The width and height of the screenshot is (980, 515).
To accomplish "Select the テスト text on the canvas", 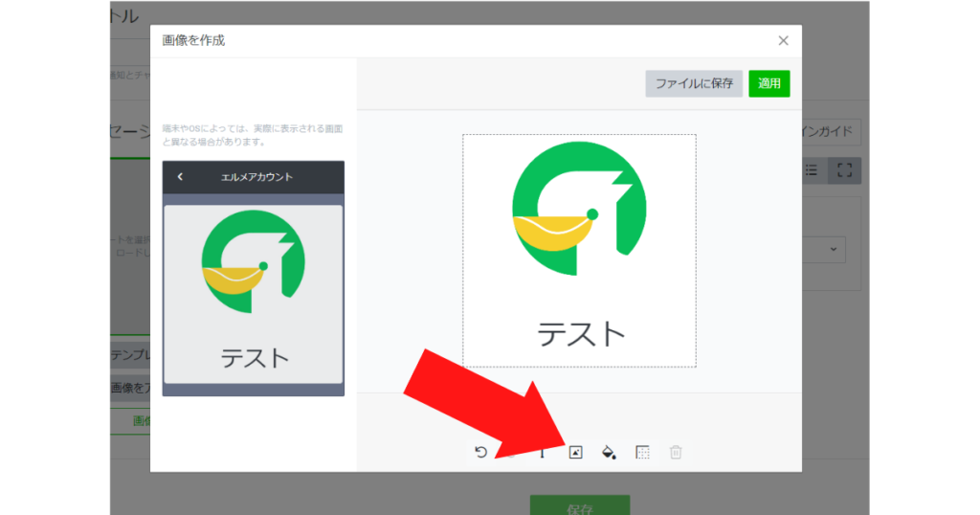I will (x=581, y=334).
